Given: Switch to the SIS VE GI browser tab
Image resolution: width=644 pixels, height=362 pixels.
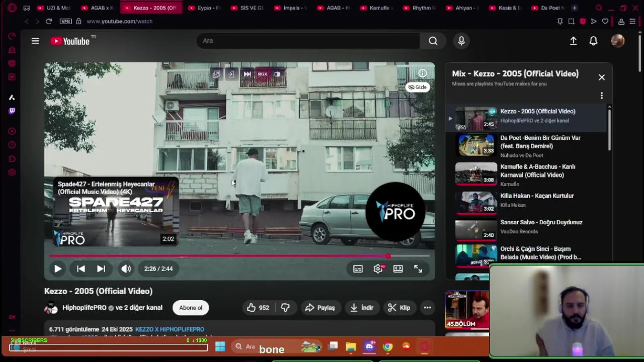Looking at the screenshot, I should 248,8.
